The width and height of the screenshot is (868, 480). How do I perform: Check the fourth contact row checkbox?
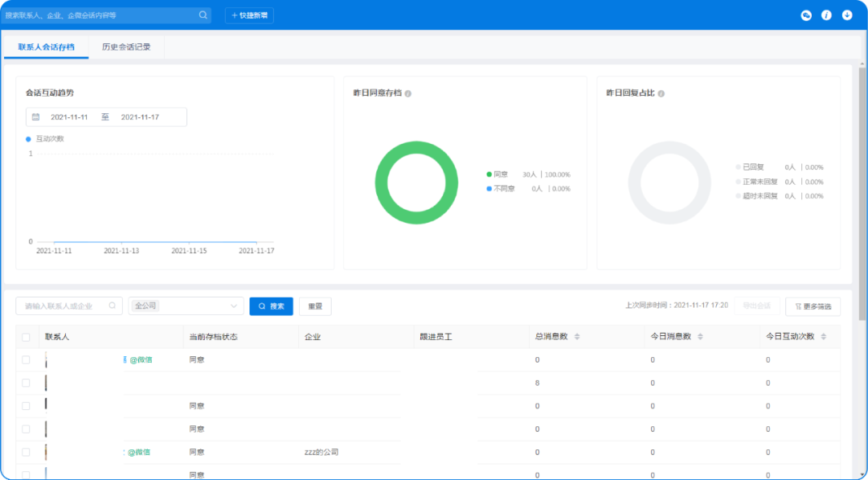[x=26, y=429]
